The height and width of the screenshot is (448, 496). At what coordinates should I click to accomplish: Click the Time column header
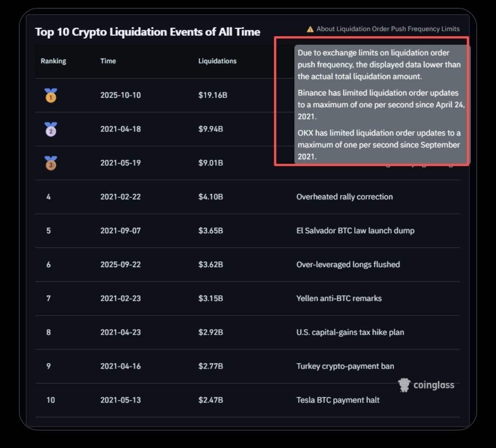coord(108,61)
